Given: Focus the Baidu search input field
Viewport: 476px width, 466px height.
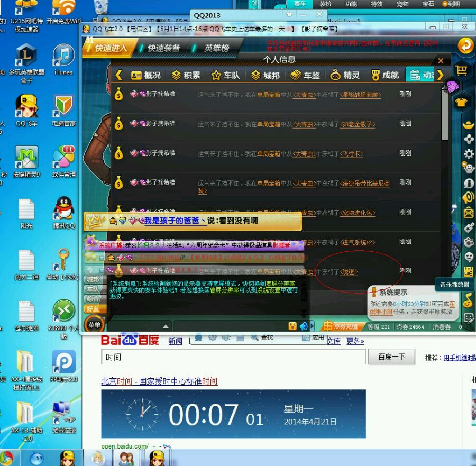Looking at the screenshot, I should tap(233, 357).
